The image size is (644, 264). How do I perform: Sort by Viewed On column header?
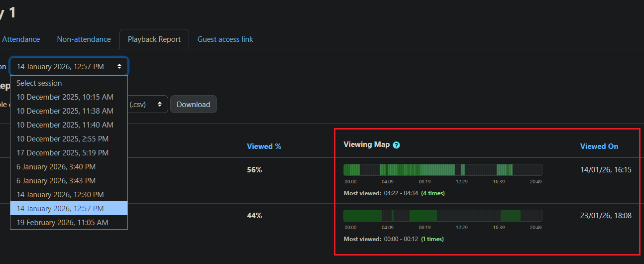tap(599, 146)
